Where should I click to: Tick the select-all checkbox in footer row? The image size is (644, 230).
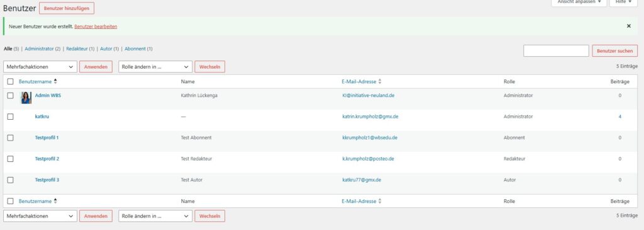point(10,201)
